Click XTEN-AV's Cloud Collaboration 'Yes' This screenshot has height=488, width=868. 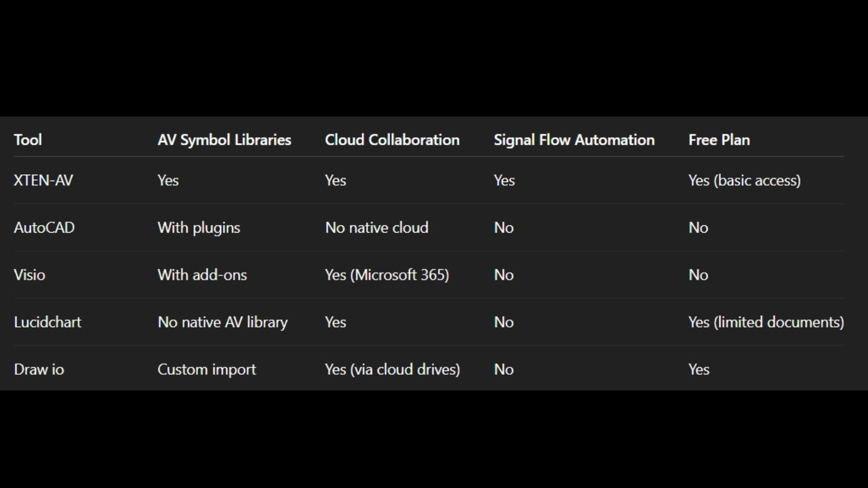[x=336, y=180]
